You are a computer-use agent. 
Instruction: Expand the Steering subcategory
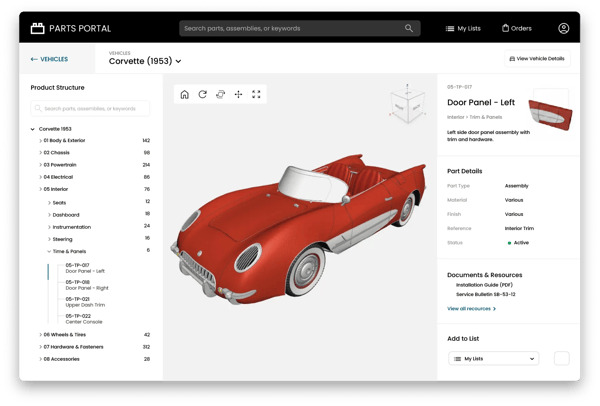tap(49, 239)
